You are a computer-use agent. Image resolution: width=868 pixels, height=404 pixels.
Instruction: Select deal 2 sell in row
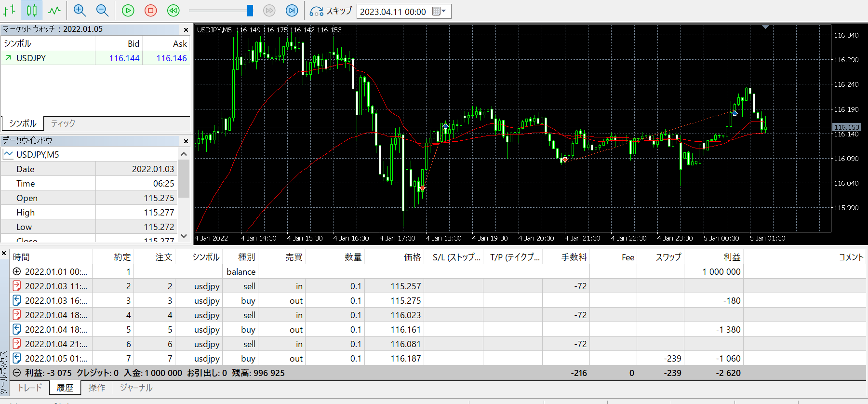[438, 286]
